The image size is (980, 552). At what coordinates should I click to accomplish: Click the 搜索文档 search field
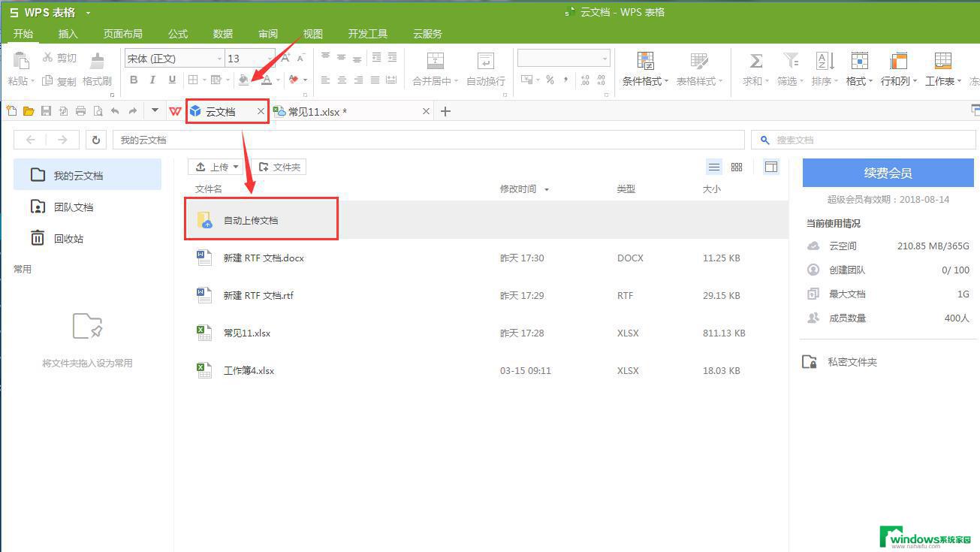click(x=864, y=140)
